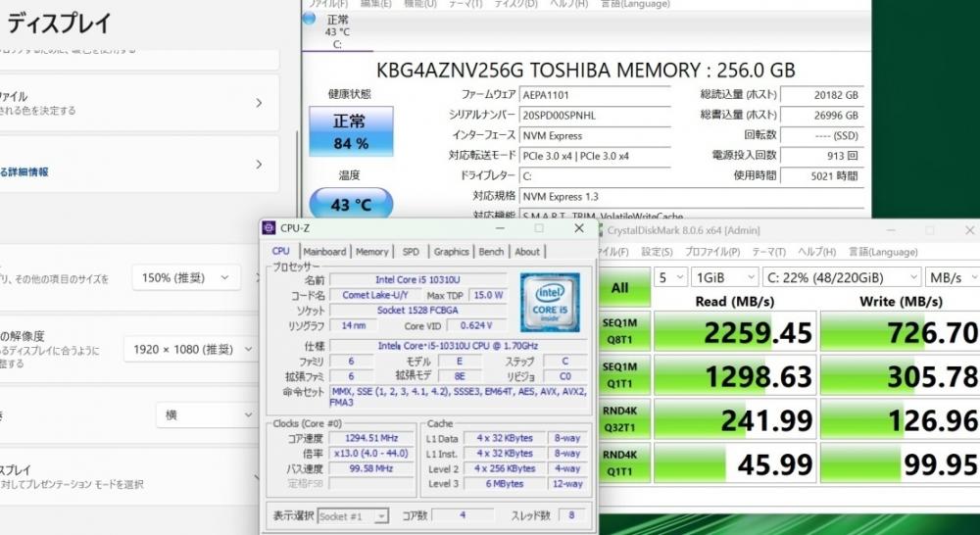Screen dimensions: 980x535
Task: Click the All button in CrystalDiskMark
Action: pos(619,287)
